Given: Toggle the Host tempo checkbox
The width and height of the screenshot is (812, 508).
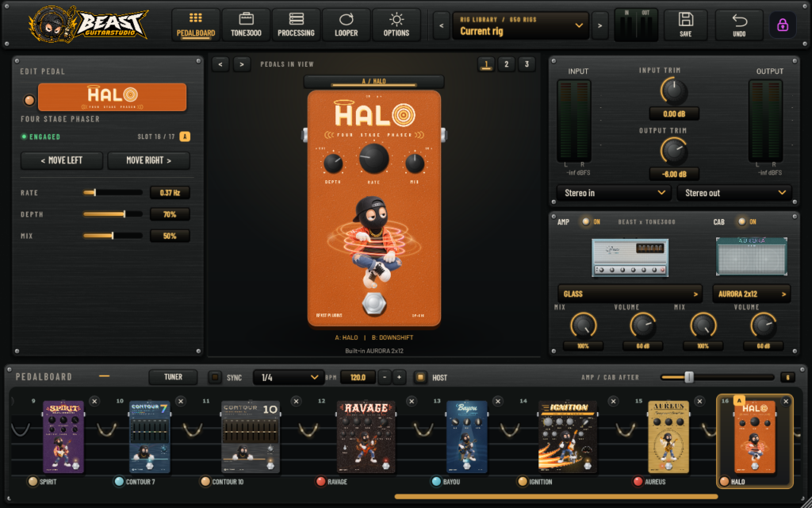Looking at the screenshot, I should [x=420, y=377].
